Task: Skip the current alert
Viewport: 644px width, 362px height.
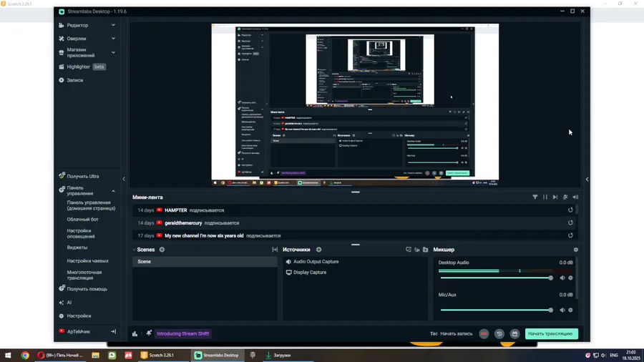Action: point(555,197)
